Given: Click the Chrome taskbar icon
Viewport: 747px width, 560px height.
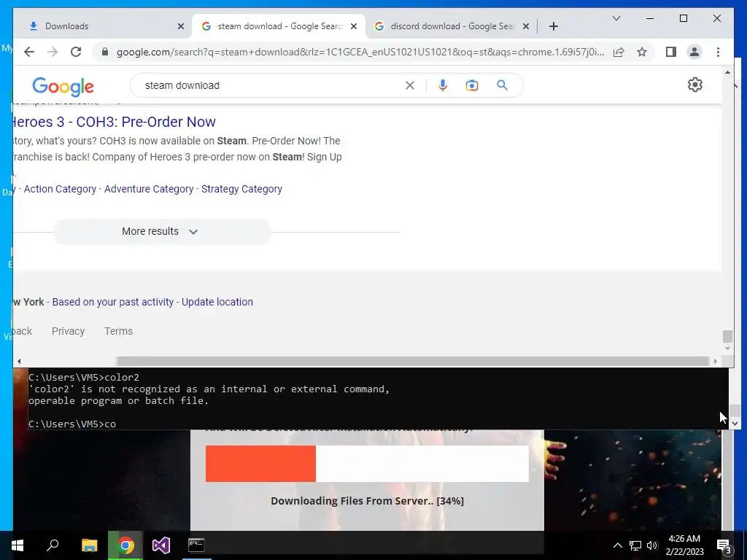Looking at the screenshot, I should [x=125, y=545].
